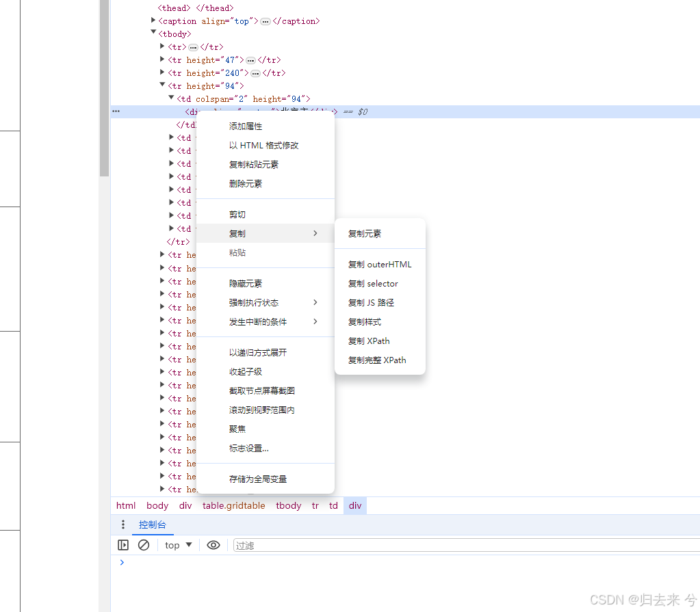The width and height of the screenshot is (700, 612).
Task: Select 复制完整 XPath
Action: click(x=380, y=360)
